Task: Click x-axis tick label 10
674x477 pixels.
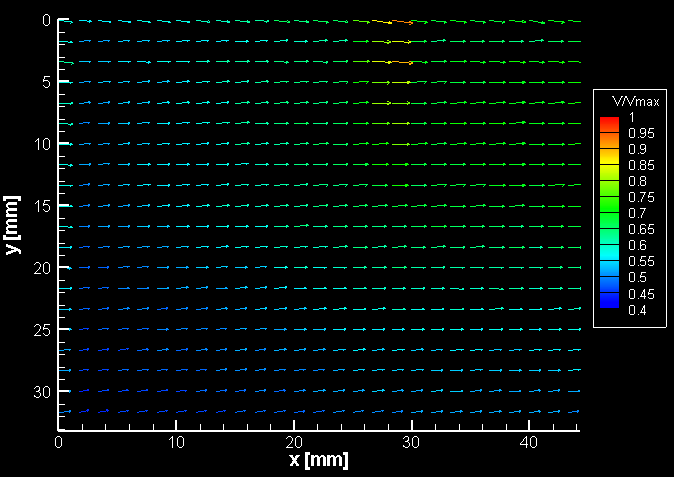Action: pos(176,442)
